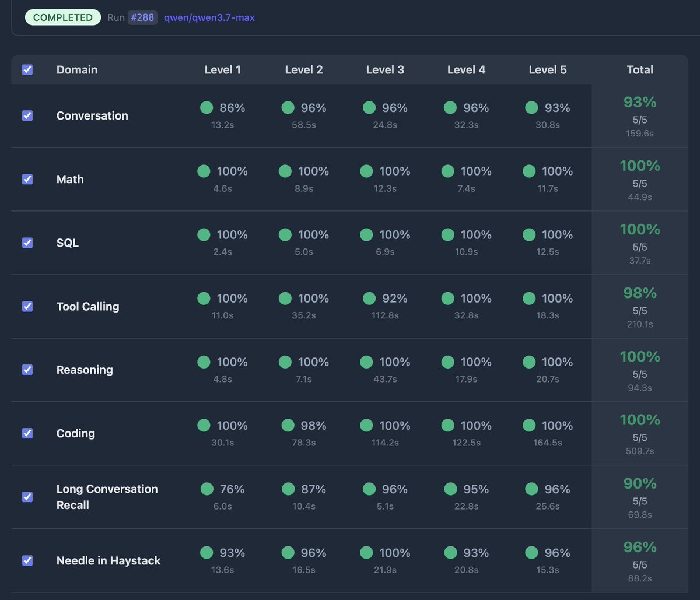Image resolution: width=700 pixels, height=600 pixels.
Task: Click the 37.7s total time for SQL
Action: click(640, 261)
